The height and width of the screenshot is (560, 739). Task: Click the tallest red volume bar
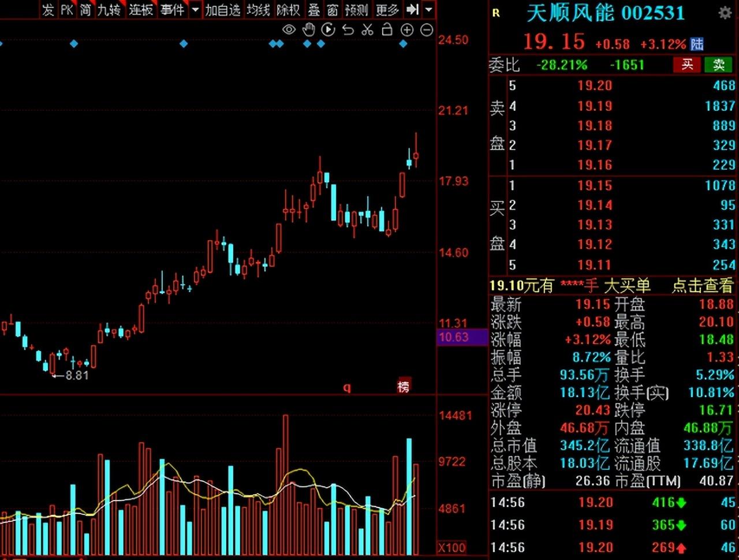click(x=285, y=484)
